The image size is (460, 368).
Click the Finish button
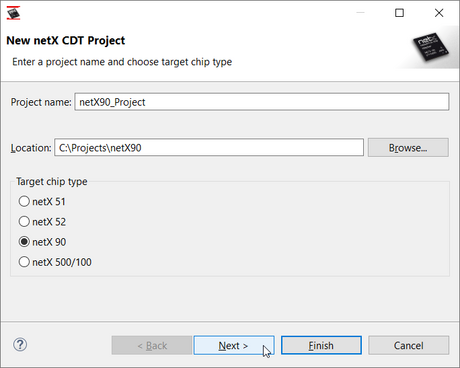coord(321,345)
